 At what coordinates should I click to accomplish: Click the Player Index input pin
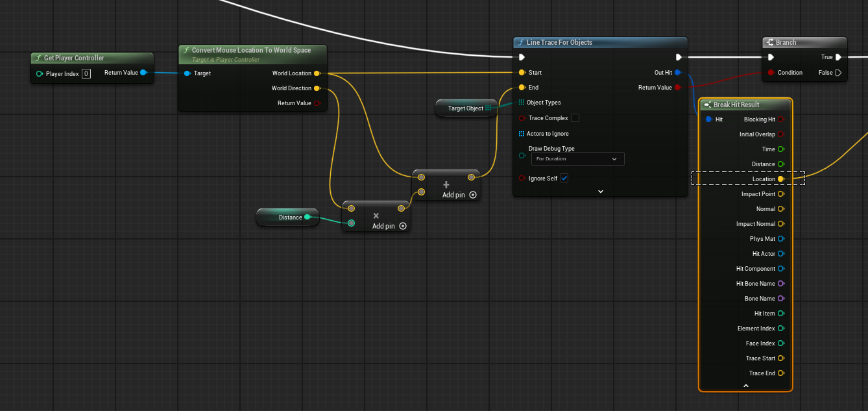[40, 74]
